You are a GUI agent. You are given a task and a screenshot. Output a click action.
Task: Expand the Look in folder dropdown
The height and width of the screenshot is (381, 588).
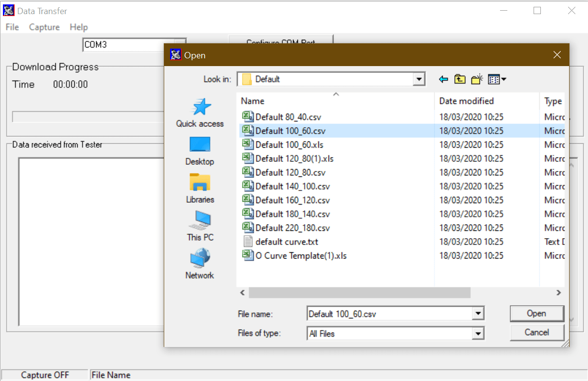click(419, 79)
